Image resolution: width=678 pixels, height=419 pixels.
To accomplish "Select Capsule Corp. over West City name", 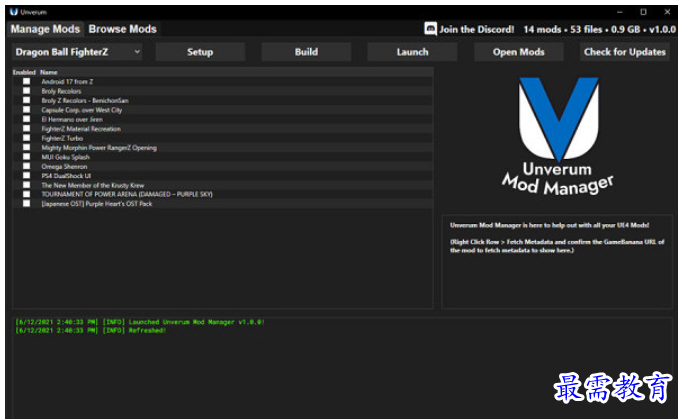I will (x=82, y=110).
